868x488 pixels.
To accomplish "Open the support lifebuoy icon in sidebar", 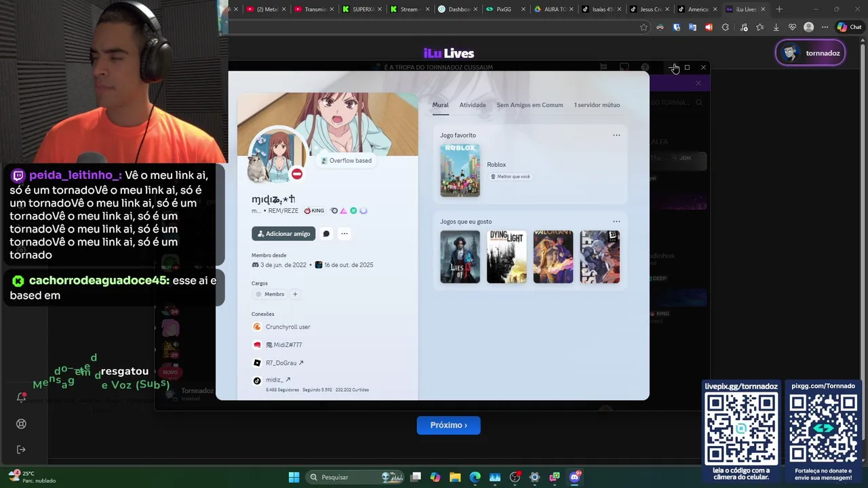I will click(21, 424).
